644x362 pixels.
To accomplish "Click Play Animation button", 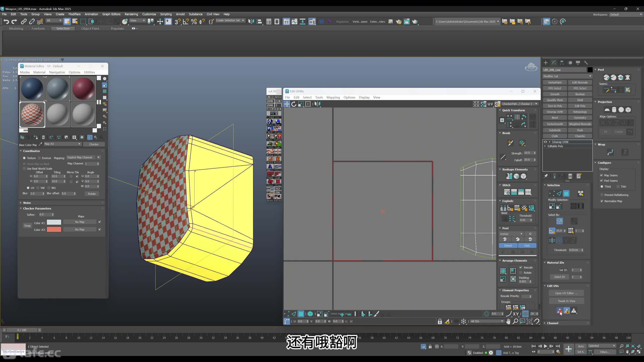I will coord(545,346).
